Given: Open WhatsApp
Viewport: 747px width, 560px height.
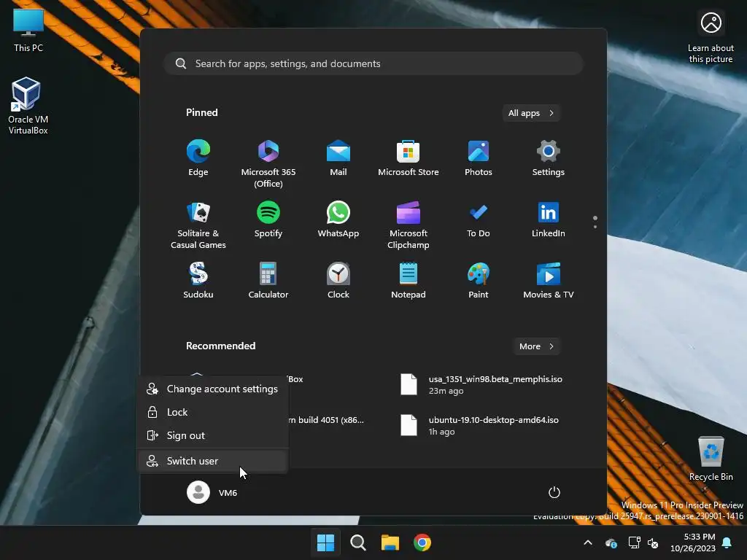Looking at the screenshot, I should (338, 219).
